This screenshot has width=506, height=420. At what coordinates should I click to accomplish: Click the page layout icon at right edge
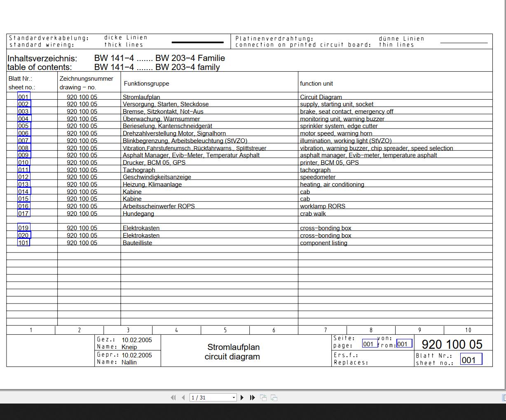point(504,397)
